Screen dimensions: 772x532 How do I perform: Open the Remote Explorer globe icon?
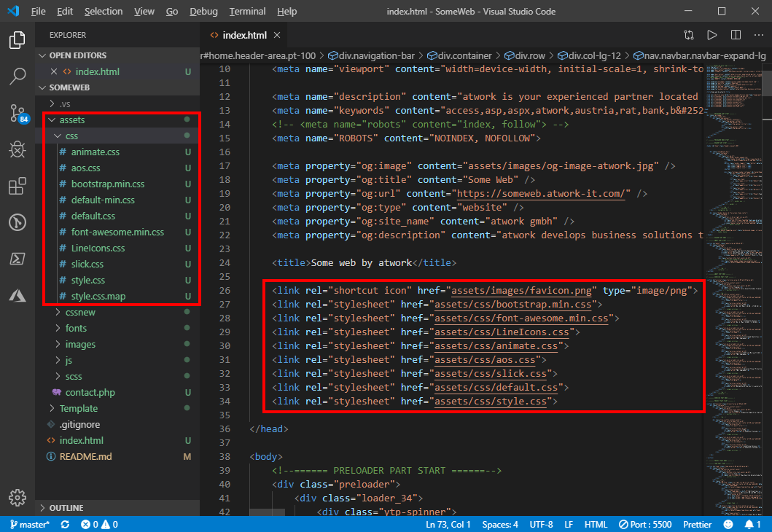[x=17, y=222]
